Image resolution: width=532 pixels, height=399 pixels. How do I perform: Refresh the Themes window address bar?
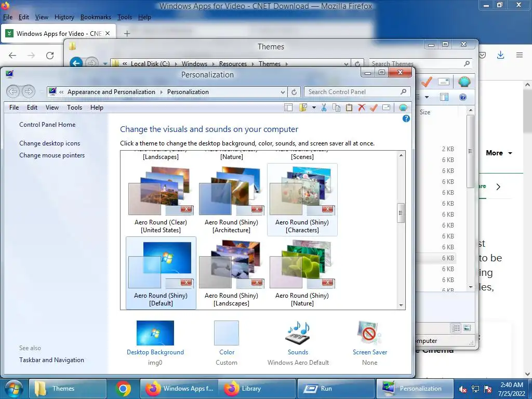357,64
